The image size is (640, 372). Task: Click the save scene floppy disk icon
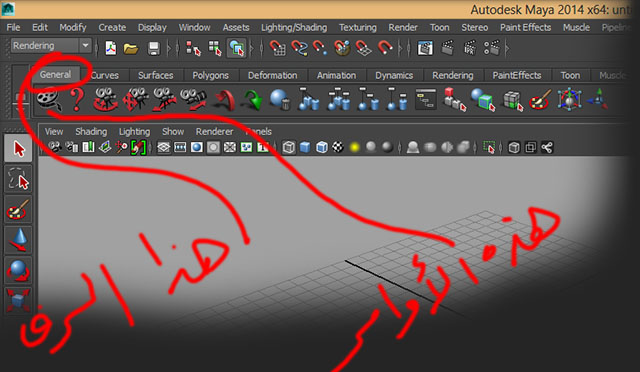(x=153, y=48)
